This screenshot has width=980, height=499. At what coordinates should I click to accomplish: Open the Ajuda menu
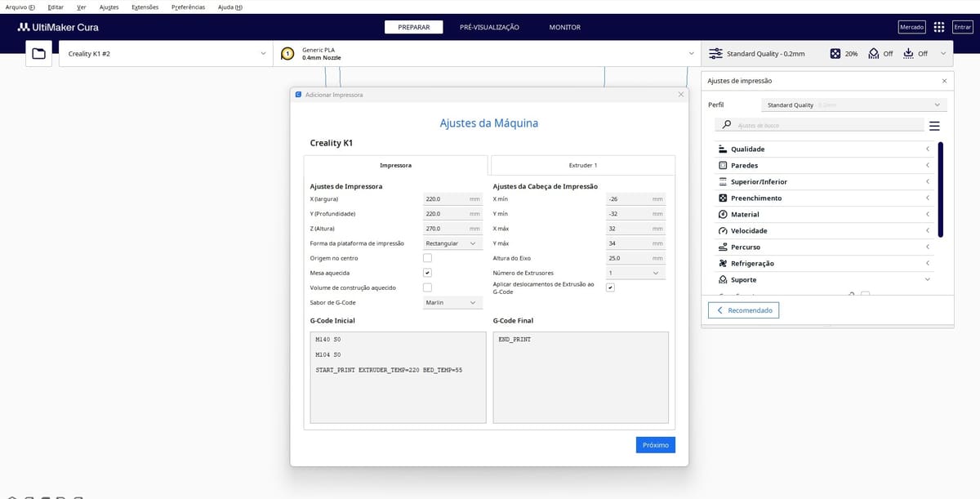pos(230,7)
